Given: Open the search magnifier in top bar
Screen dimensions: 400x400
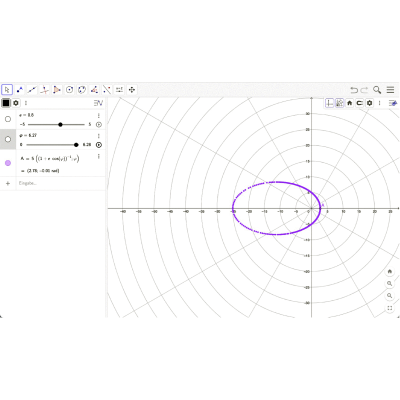Looking at the screenshot, I should 377,90.
